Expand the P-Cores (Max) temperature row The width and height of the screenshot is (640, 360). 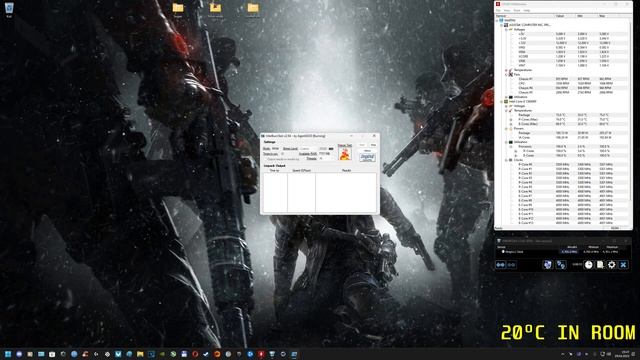pos(511,120)
